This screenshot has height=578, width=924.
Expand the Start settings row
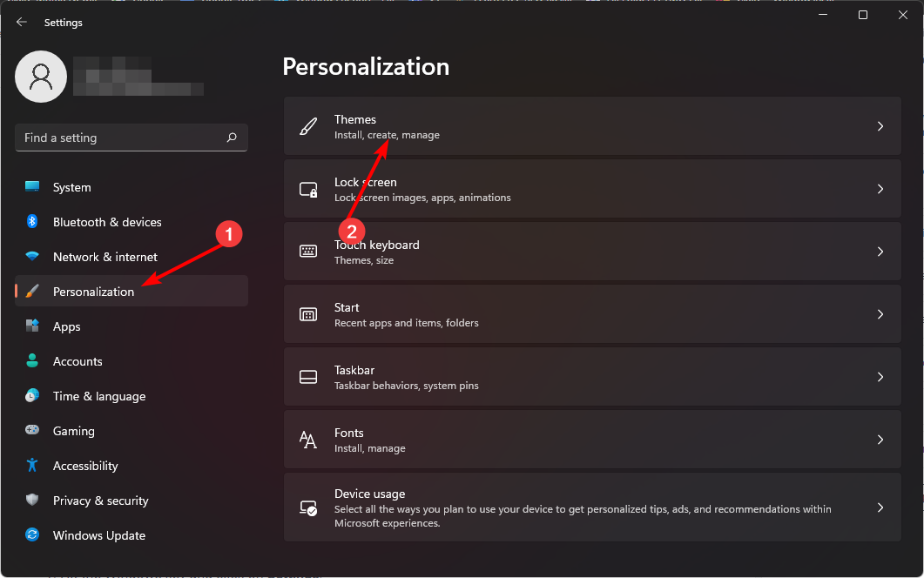coord(592,314)
